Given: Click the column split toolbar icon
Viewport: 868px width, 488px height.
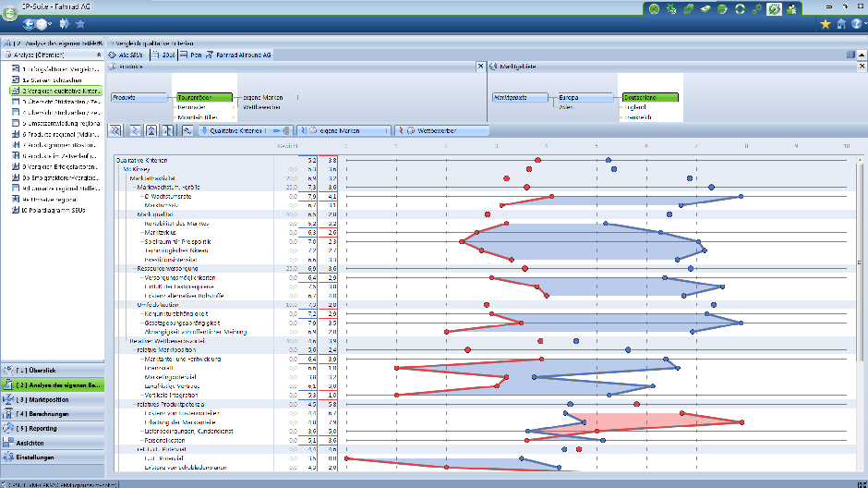Looking at the screenshot, I should click(x=168, y=130).
